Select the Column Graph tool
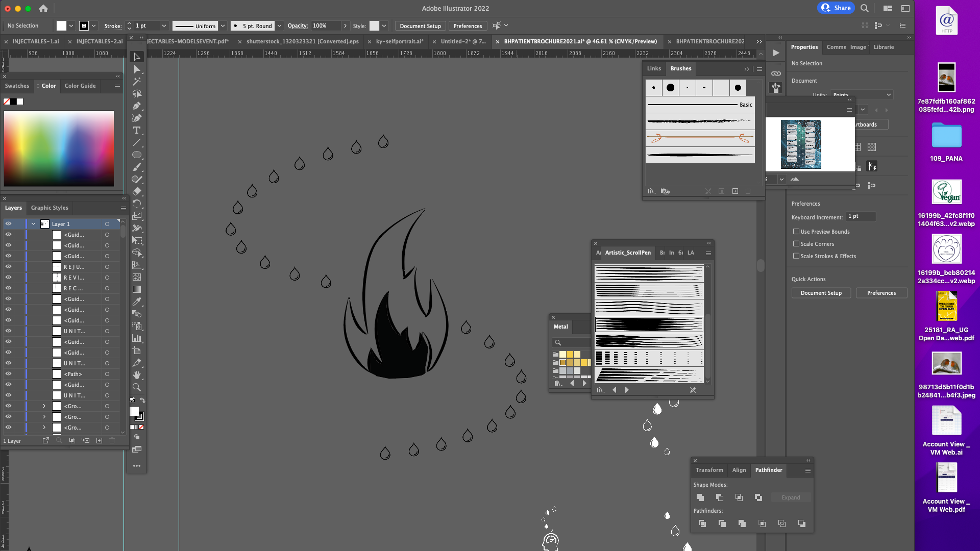 (x=137, y=338)
